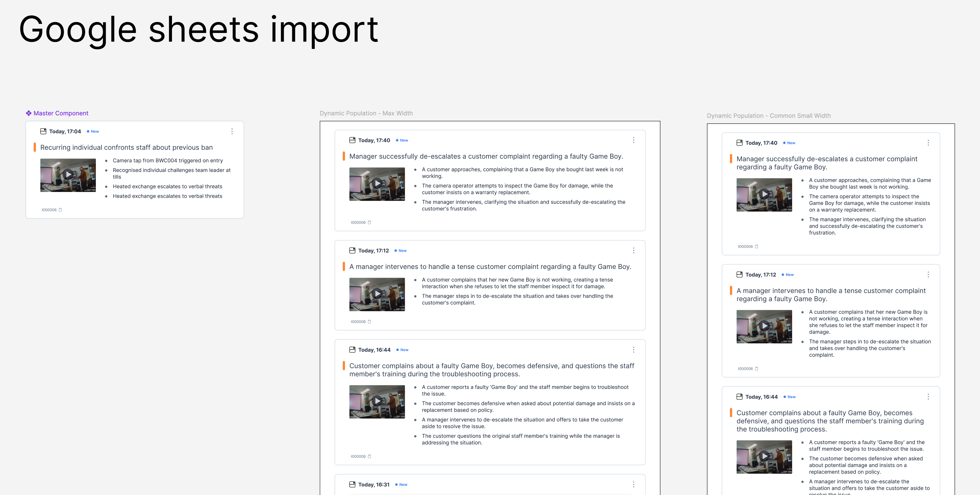Image resolution: width=980 pixels, height=495 pixels.
Task: Copy ID icon on Master Component card
Action: coord(60,210)
